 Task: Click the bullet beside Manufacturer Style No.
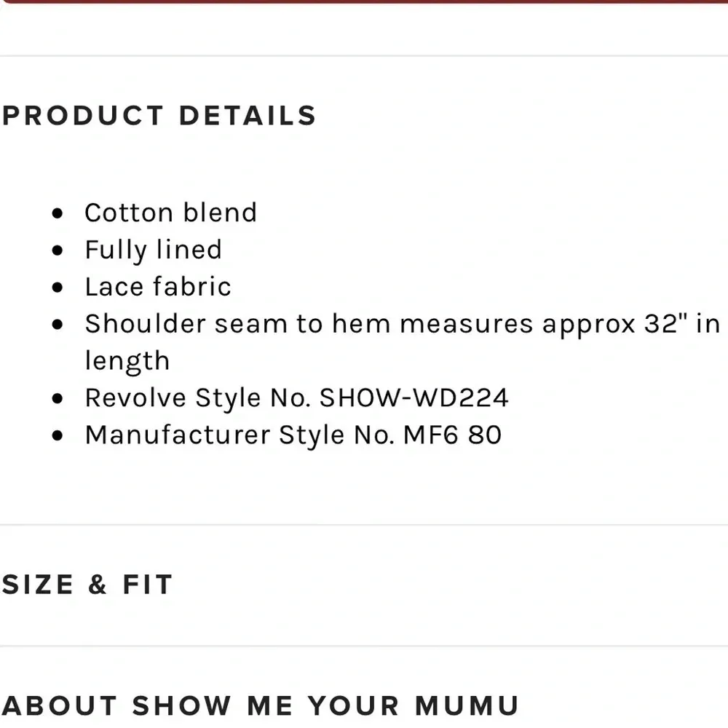click(x=58, y=436)
